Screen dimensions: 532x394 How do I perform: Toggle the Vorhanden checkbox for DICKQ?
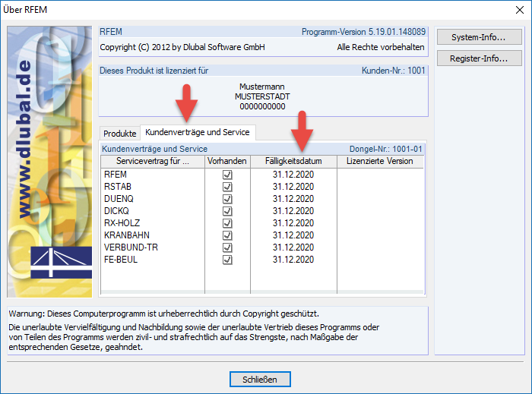(x=227, y=211)
